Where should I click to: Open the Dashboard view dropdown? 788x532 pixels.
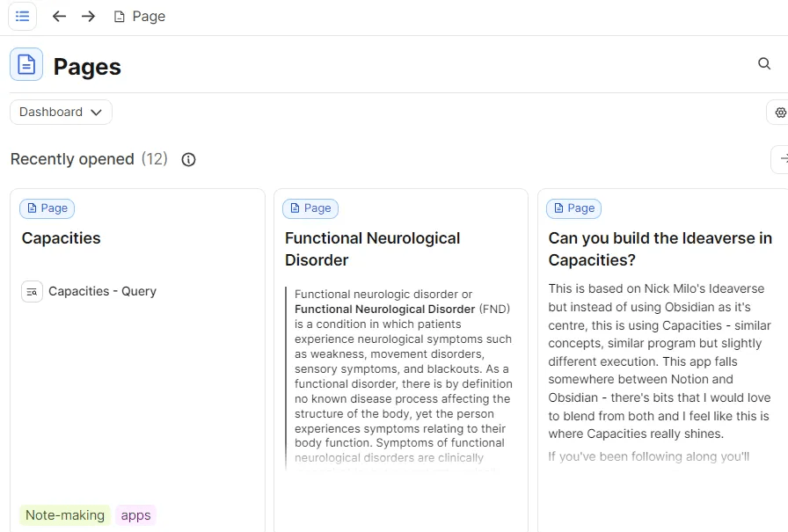pos(61,112)
